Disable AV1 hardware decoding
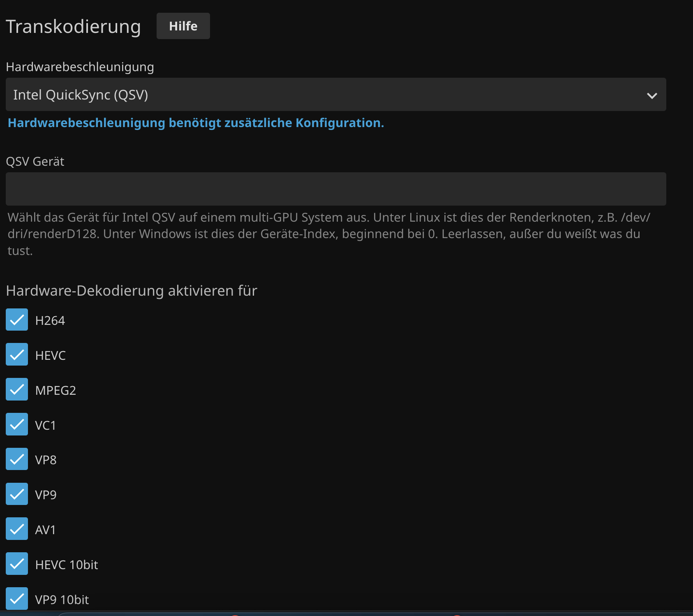Viewport: 693px width, 616px height. 17,529
